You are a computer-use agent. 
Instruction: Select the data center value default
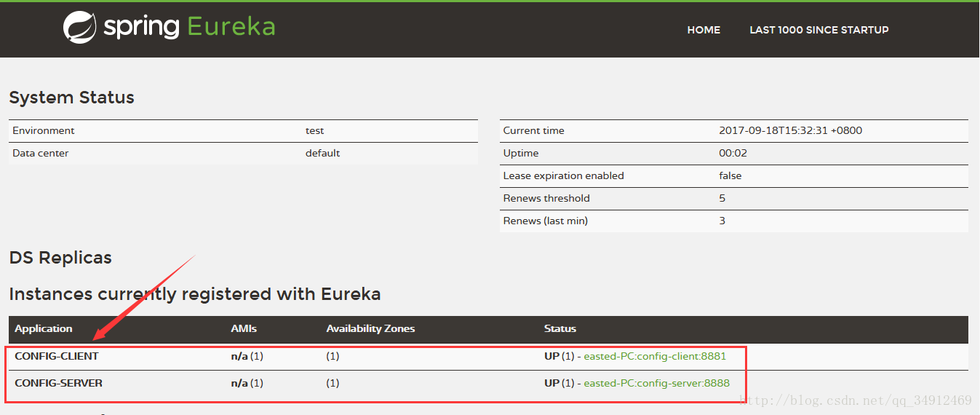pos(322,153)
